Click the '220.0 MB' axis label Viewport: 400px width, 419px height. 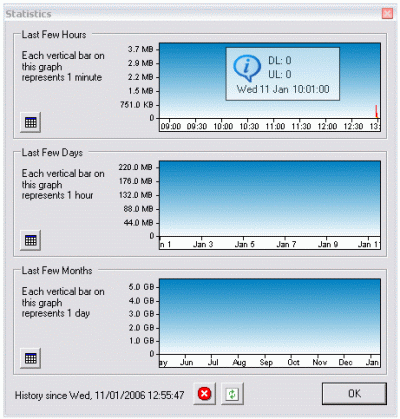136,167
